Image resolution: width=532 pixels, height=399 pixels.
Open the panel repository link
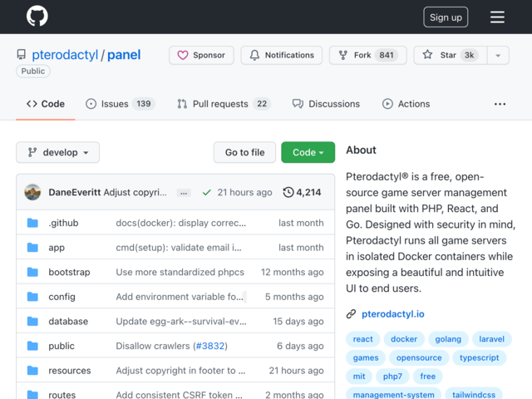124,55
